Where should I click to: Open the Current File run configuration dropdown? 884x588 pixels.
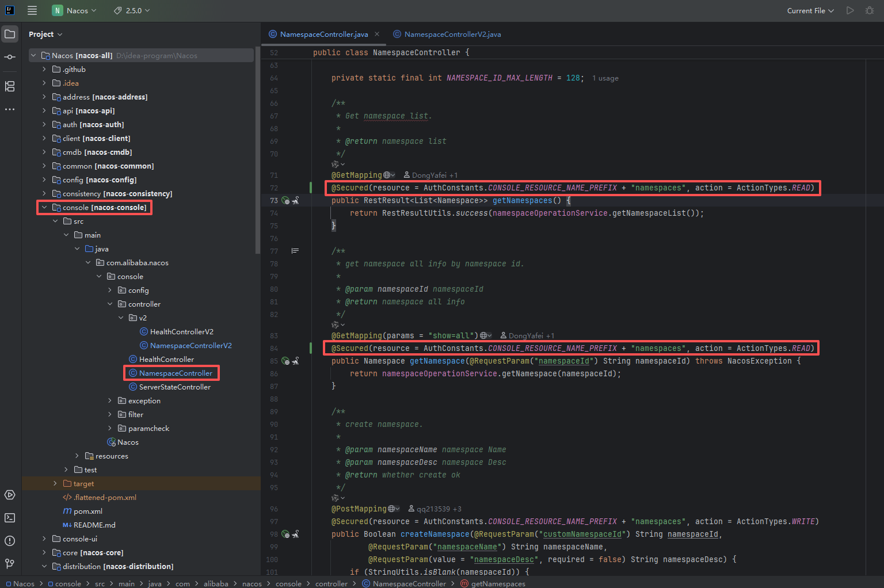click(810, 10)
